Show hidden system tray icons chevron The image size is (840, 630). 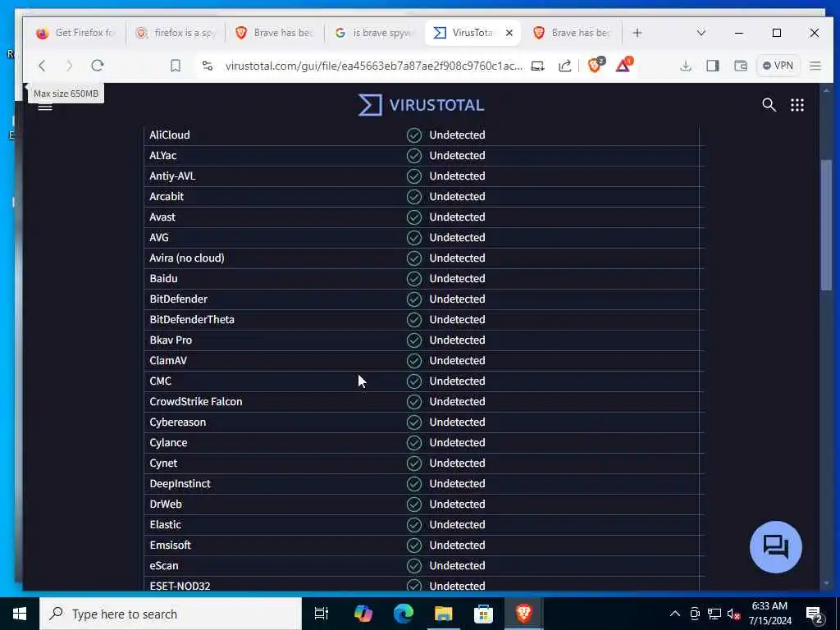pyautogui.click(x=675, y=614)
